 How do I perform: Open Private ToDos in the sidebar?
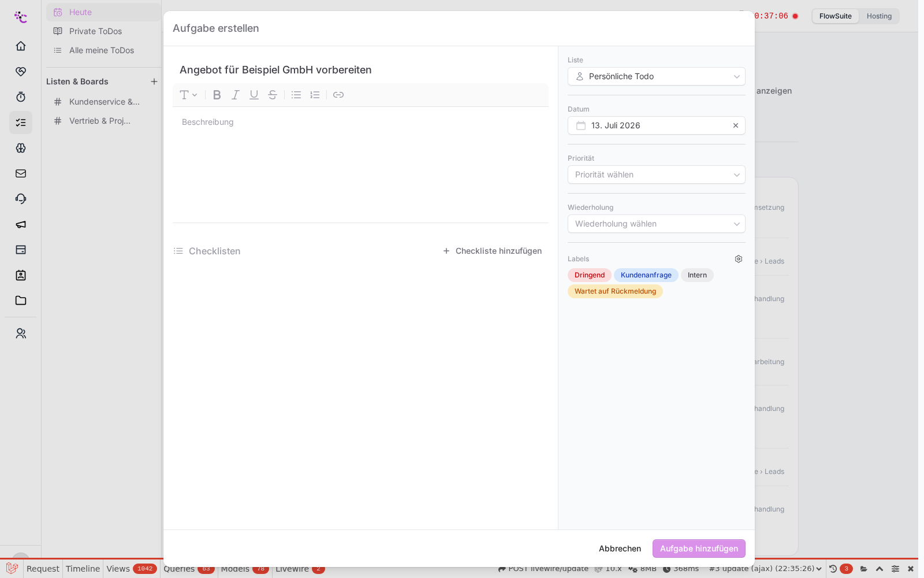pos(103,31)
